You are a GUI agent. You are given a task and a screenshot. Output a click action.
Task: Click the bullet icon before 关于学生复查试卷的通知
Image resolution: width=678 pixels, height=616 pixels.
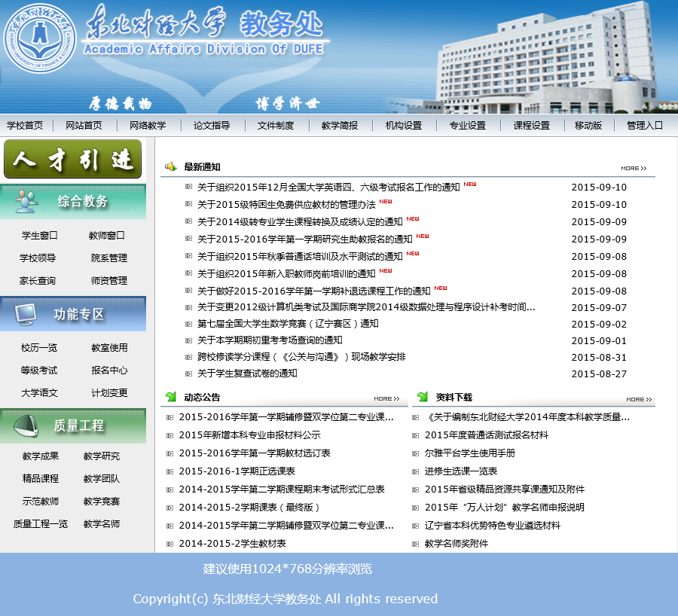coord(188,374)
